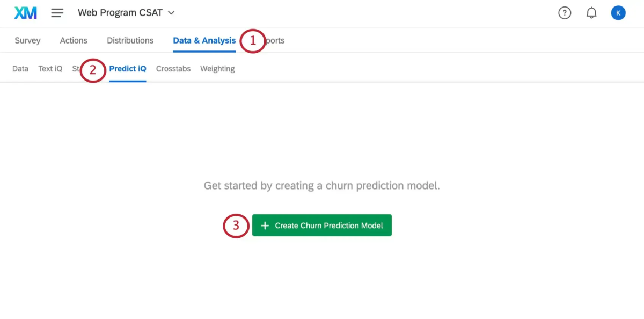Expand the Web Program CSAT dropdown arrow

(171, 13)
